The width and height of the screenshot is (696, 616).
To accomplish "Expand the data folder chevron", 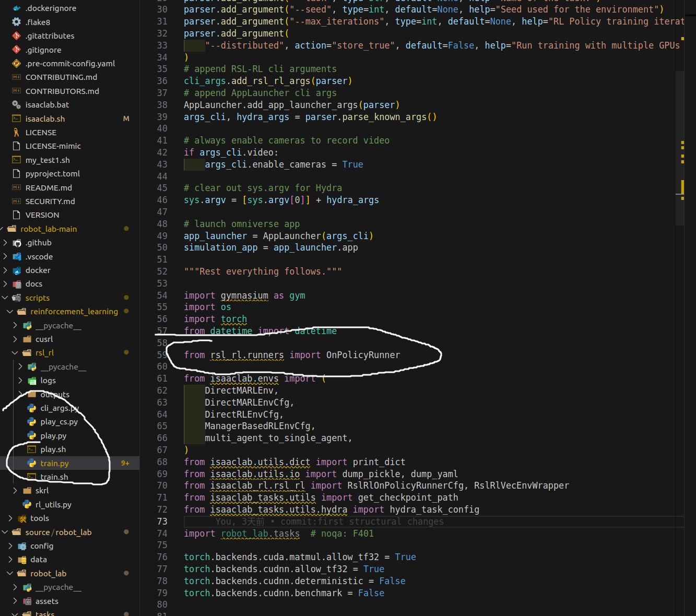I will (10, 560).
